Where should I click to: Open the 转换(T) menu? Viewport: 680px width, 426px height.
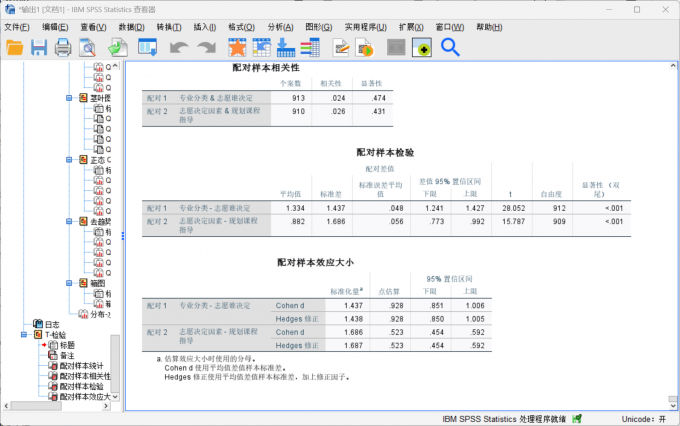click(169, 27)
